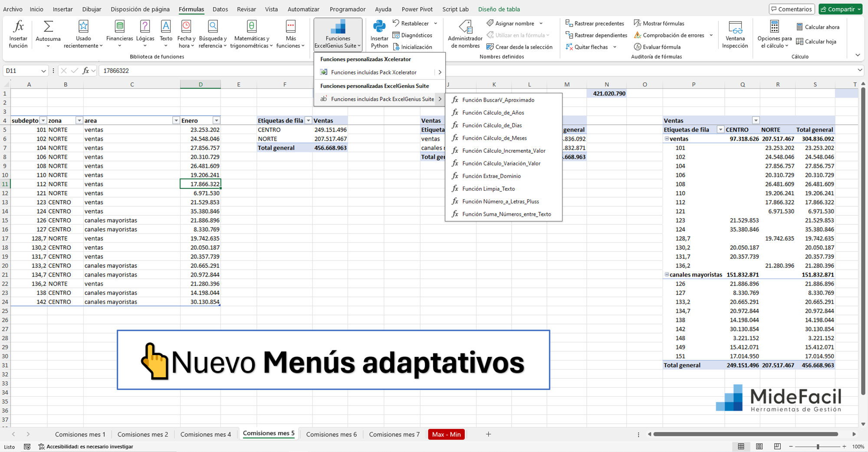Open accessibility status in status bar
Screen dimensions: 868x452
pos(86,447)
